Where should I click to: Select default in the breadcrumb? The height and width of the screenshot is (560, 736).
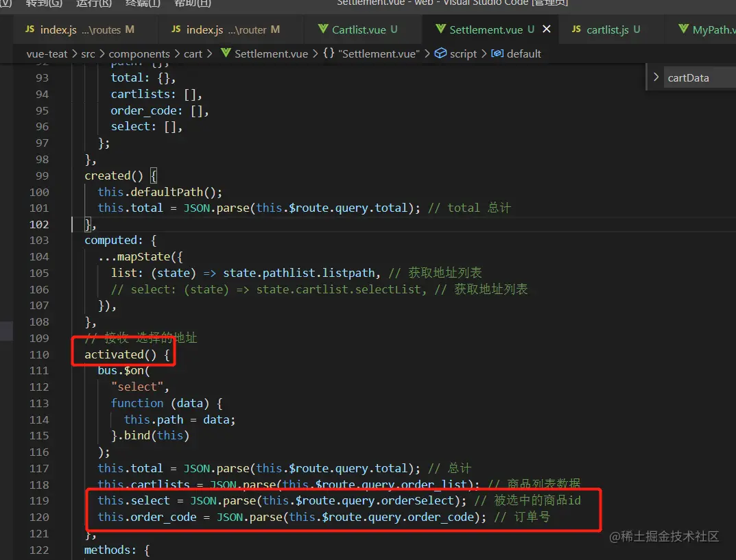[524, 54]
